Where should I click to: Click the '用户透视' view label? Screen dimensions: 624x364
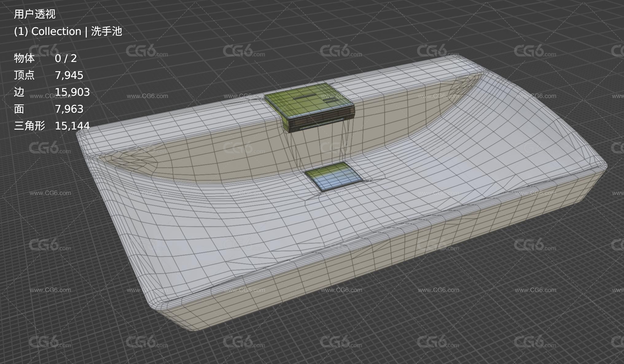(x=35, y=14)
